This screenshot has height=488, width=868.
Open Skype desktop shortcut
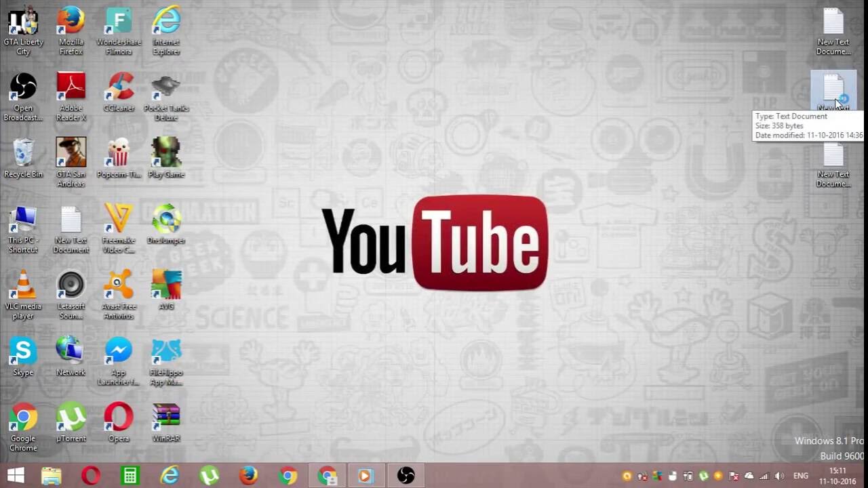coord(23,356)
